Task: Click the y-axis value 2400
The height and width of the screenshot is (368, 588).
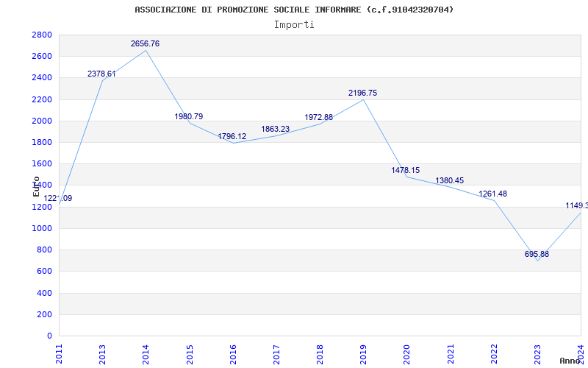Action: click(x=42, y=78)
